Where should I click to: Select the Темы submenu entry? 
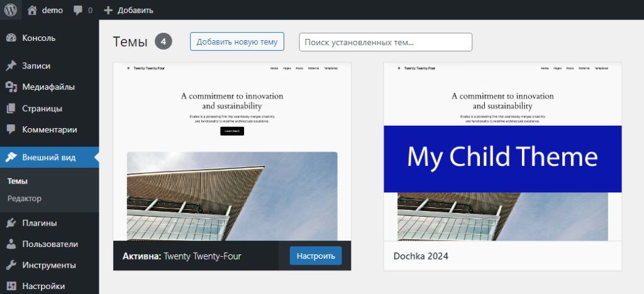click(x=17, y=182)
